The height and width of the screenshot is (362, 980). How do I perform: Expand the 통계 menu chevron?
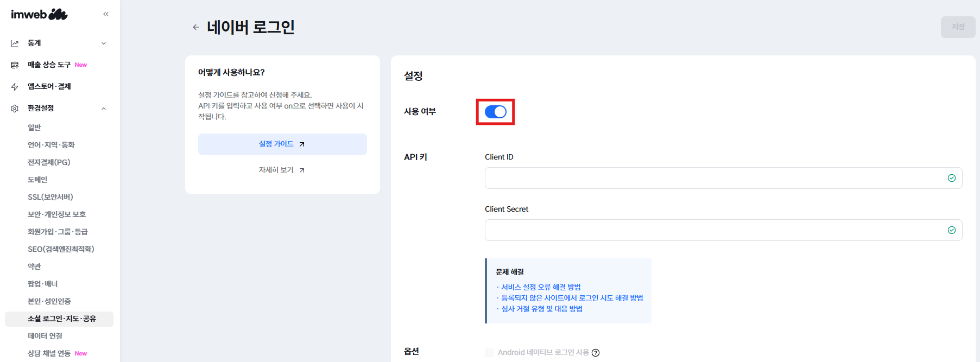pyautogui.click(x=104, y=43)
